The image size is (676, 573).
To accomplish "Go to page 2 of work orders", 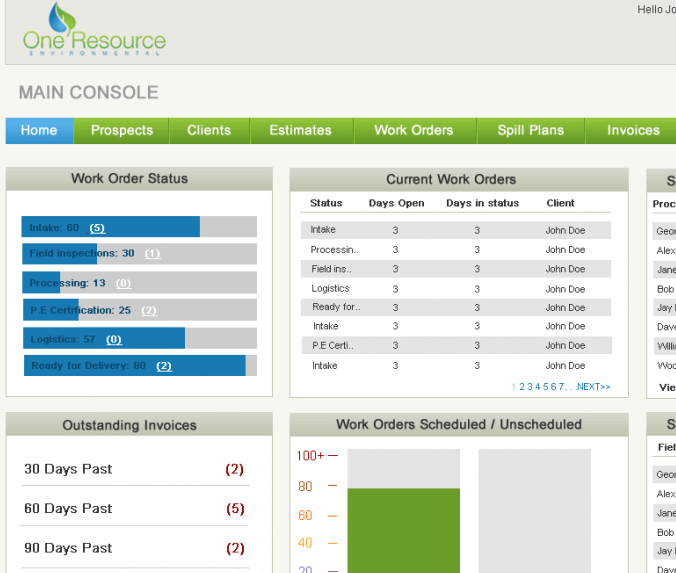I will pos(522,387).
